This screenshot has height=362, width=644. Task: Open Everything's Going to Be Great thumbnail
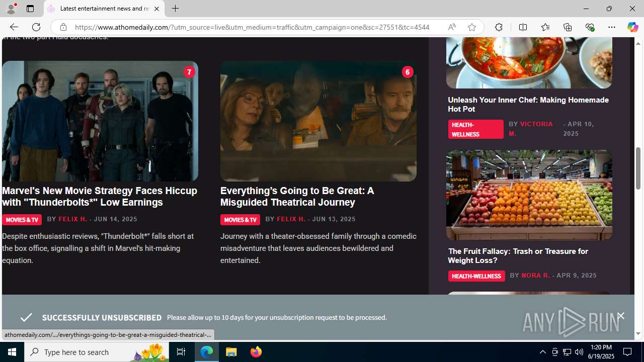318,121
